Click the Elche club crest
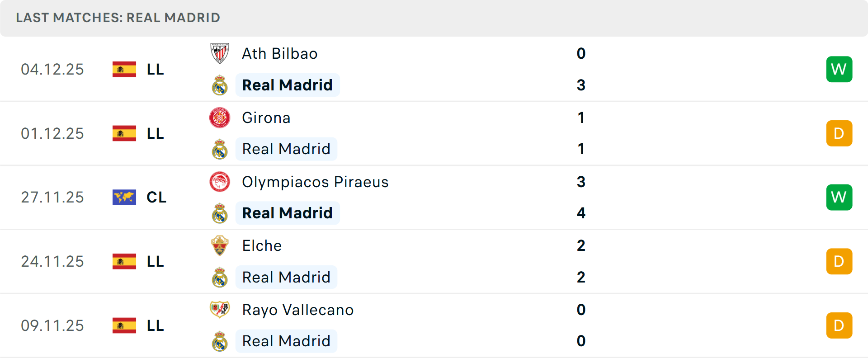The height and width of the screenshot is (358, 868). click(x=220, y=245)
